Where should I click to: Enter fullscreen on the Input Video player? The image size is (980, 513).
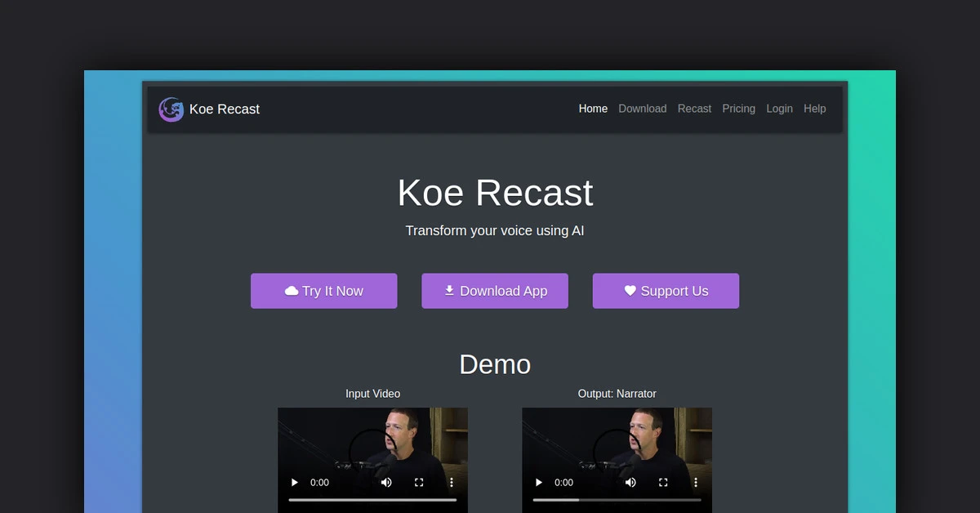(419, 482)
